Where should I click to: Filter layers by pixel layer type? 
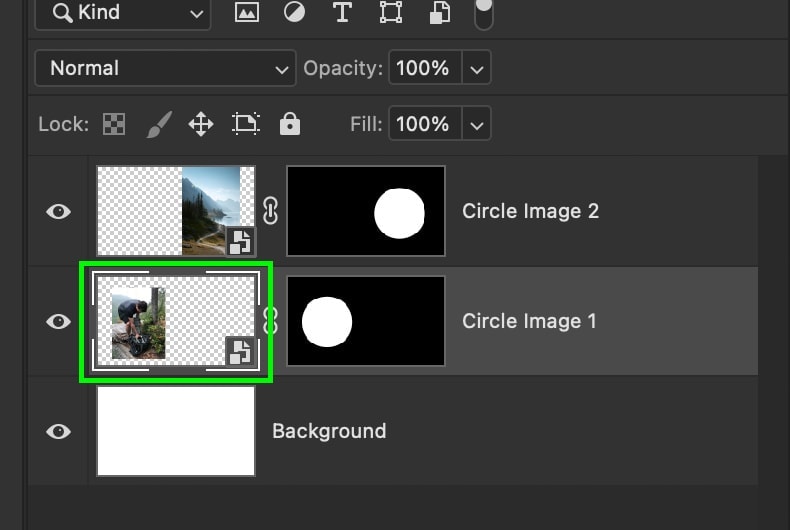[x=247, y=12]
